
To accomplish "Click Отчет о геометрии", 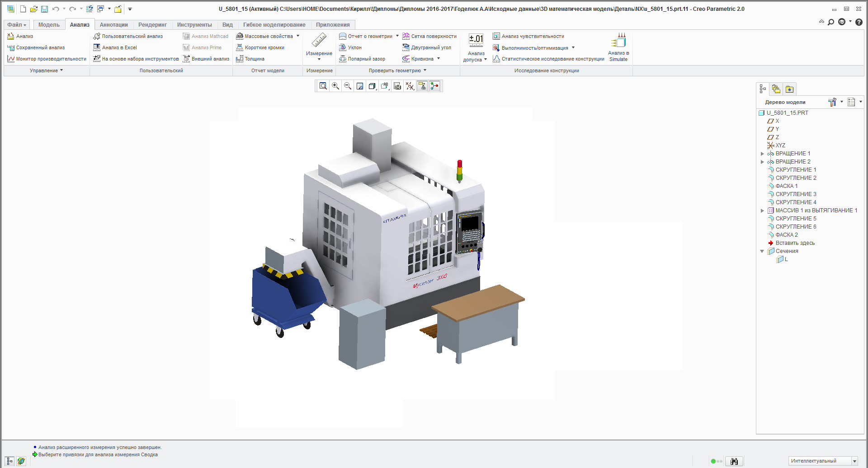I will click(x=366, y=36).
